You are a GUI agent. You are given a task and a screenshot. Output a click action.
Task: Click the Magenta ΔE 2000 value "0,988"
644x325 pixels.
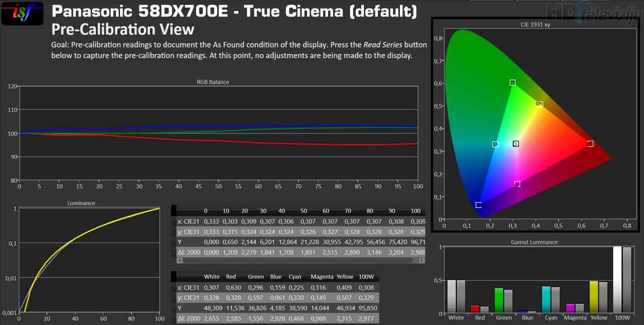pyautogui.click(x=319, y=317)
